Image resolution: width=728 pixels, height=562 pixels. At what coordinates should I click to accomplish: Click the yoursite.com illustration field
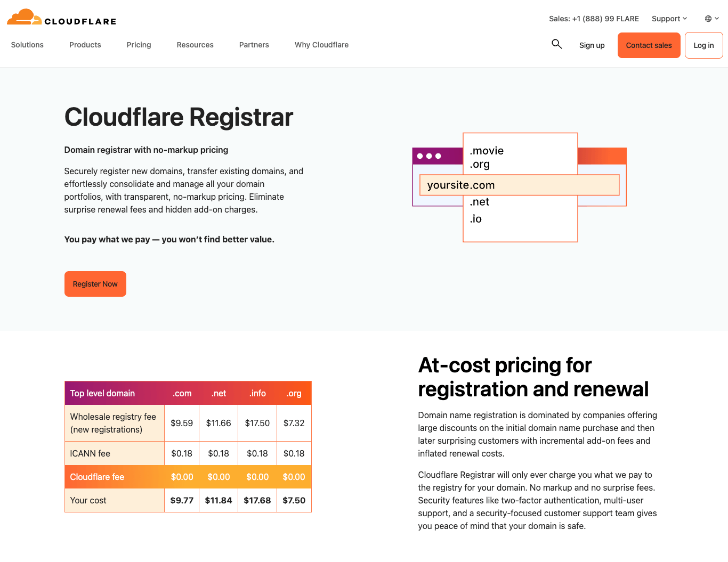pos(520,185)
